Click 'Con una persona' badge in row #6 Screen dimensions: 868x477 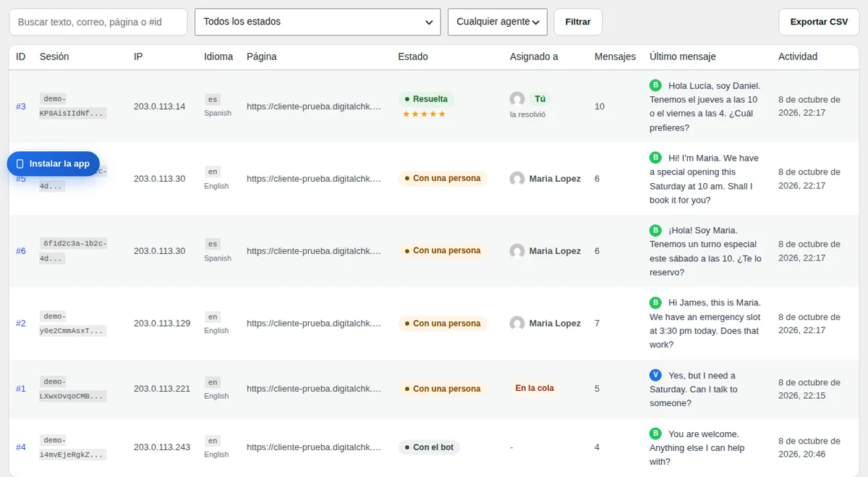pyautogui.click(x=443, y=251)
